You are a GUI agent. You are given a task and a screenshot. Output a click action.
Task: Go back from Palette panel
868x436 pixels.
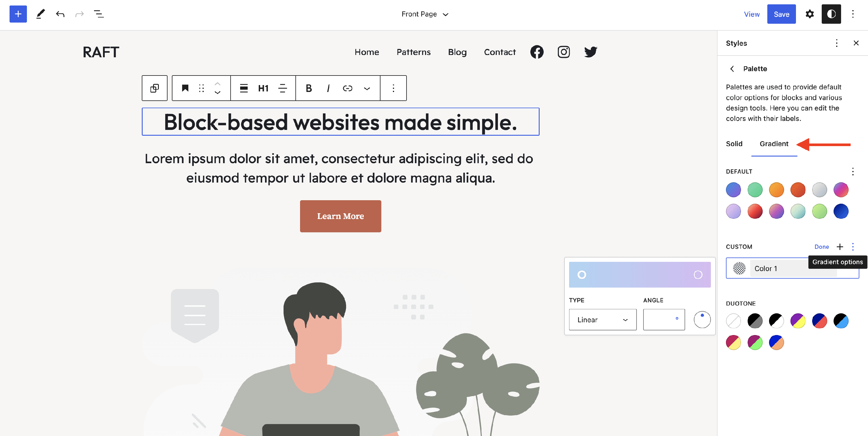[732, 69]
